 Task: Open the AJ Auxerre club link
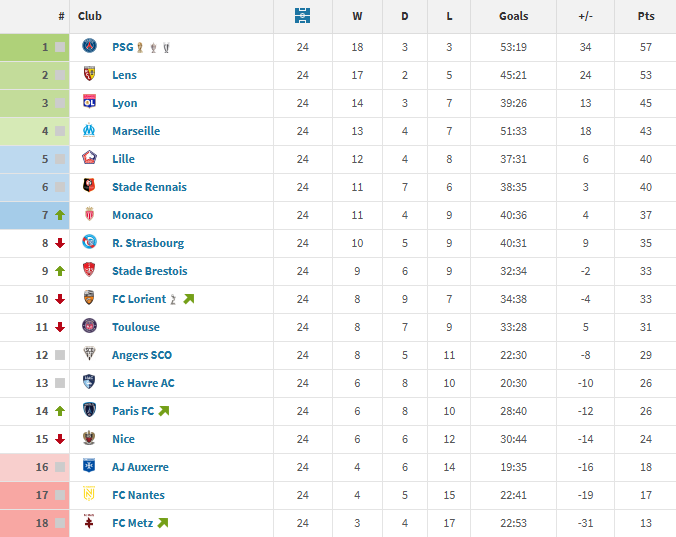pyautogui.click(x=140, y=467)
